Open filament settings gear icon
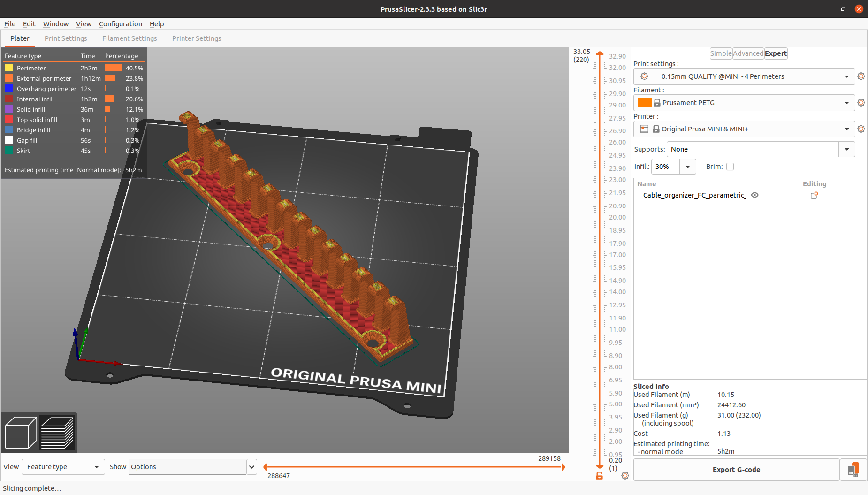This screenshot has height=495, width=868. 861,103
